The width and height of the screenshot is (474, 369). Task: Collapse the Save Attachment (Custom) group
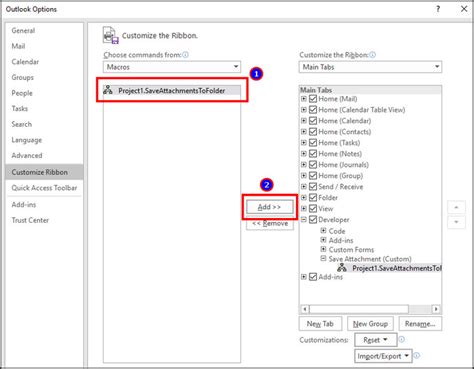coord(323,258)
